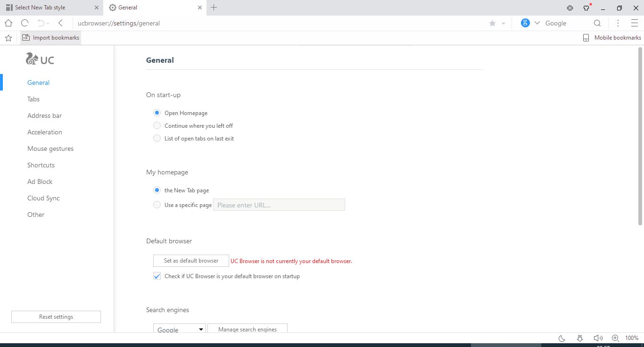Image resolution: width=644 pixels, height=347 pixels.
Task: Open downloads icon in the status bar
Action: click(580, 338)
